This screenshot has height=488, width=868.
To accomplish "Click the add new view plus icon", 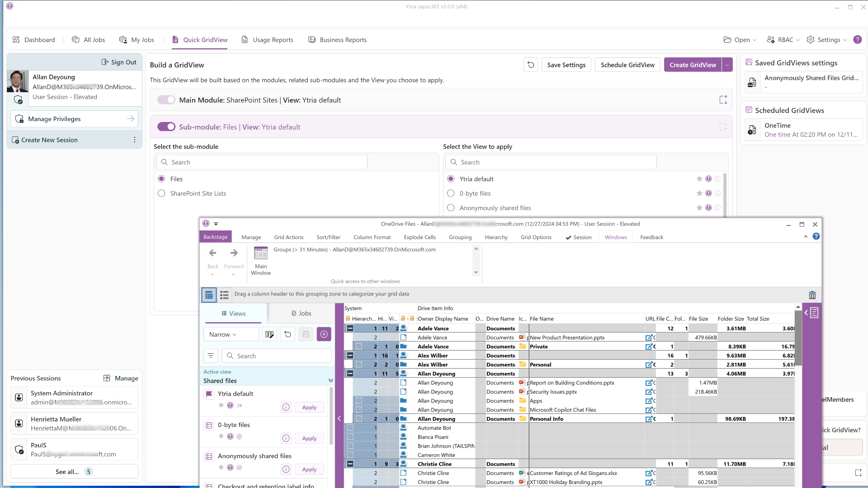I will (324, 334).
